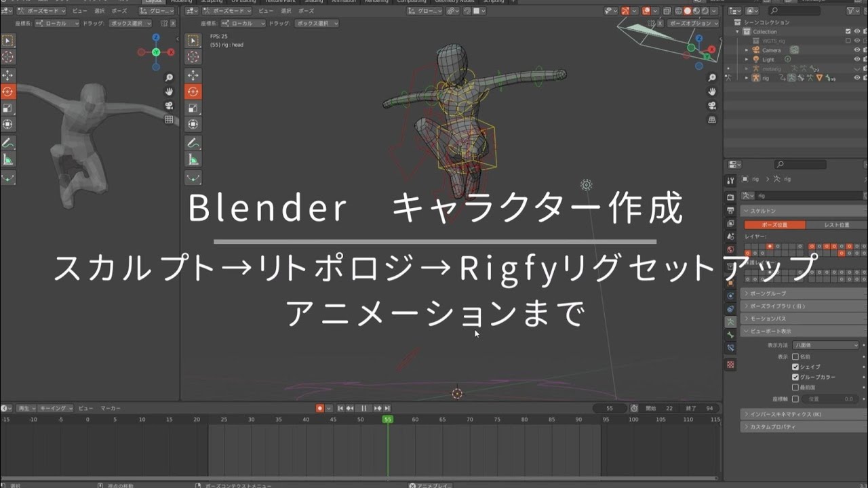Expand the ボーングループ panel
Image resolution: width=868 pixels, height=488 pixels.
click(x=802, y=293)
